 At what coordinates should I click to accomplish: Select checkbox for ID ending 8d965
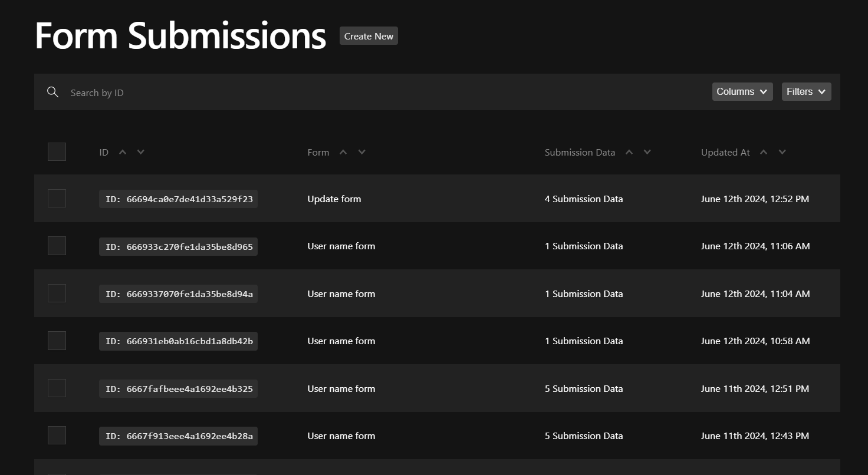[57, 246]
